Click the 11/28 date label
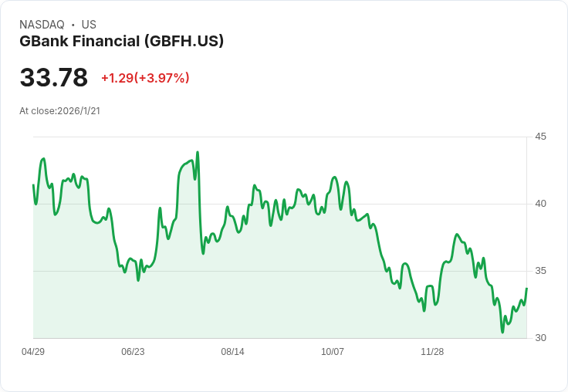Image resolution: width=568 pixels, height=392 pixels. click(432, 351)
